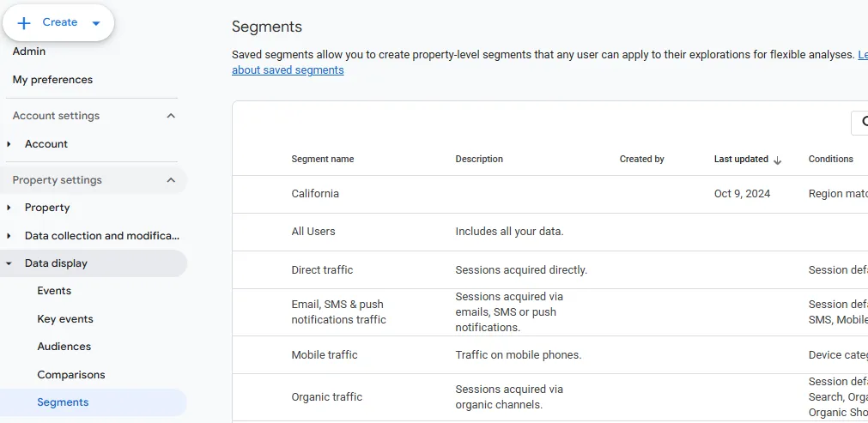
Task: Open the Comparisons page
Action: click(x=70, y=375)
